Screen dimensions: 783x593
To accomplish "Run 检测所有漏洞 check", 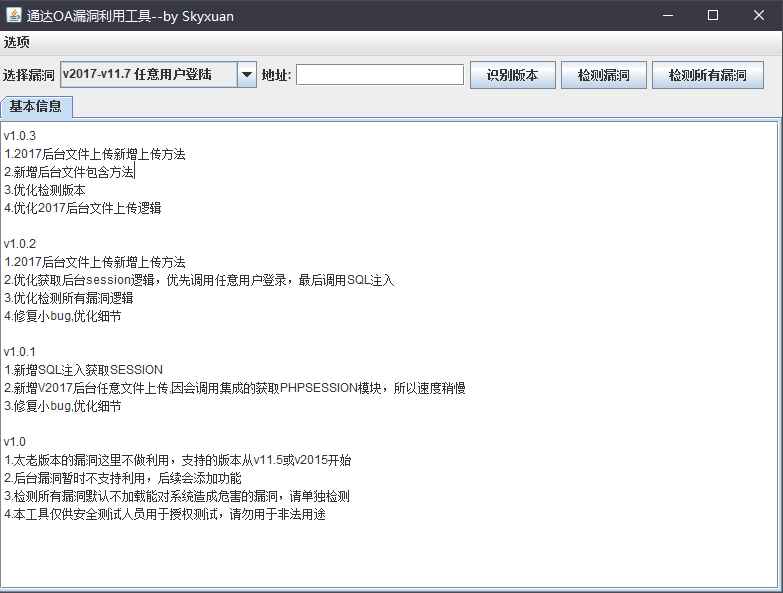I will click(x=707, y=75).
